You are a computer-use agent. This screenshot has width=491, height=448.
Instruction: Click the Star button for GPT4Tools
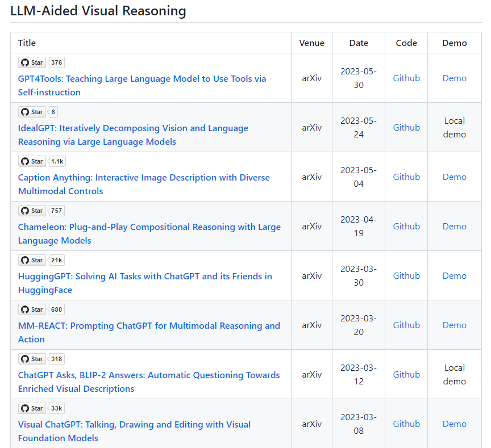[x=32, y=62]
